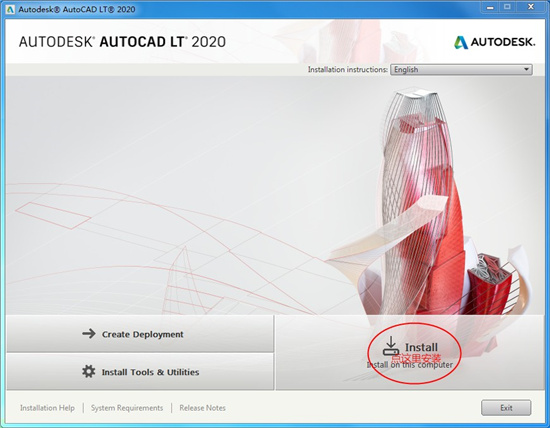Image resolution: width=550 pixels, height=428 pixels.
Task: Click the gear icon for Tools & Utilities
Action: [x=89, y=371]
